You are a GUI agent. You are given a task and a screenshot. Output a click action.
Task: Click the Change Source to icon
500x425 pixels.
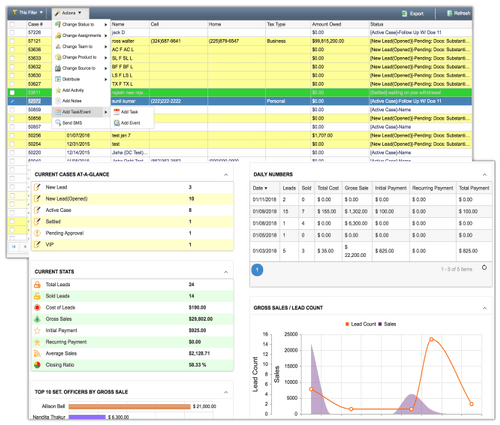coord(58,68)
